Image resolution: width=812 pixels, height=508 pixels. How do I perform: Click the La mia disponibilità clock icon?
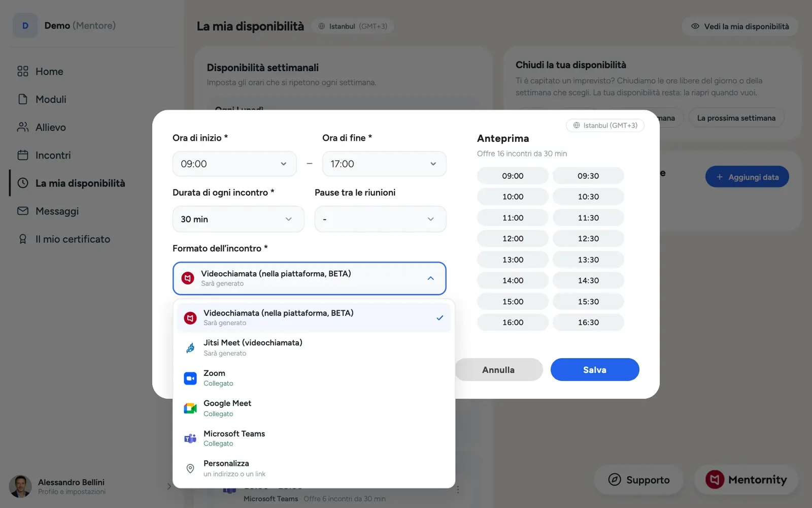pos(23,183)
